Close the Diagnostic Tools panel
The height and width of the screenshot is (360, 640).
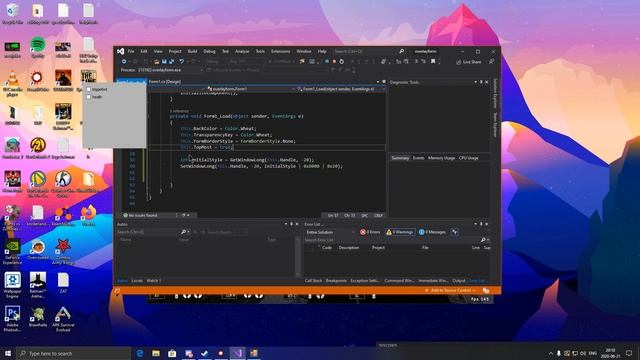tap(487, 82)
